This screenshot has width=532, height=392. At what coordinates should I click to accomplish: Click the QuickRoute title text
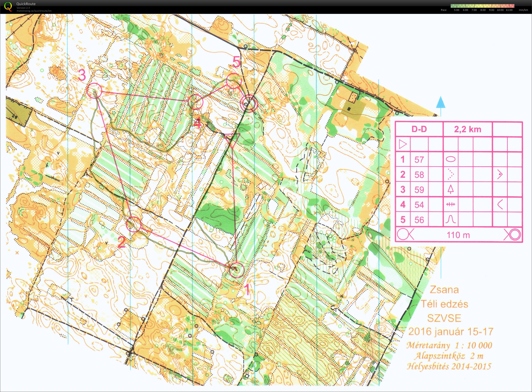(x=26, y=4)
